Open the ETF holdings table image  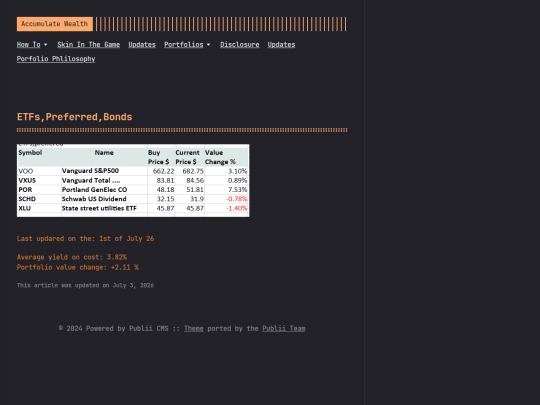point(133,180)
